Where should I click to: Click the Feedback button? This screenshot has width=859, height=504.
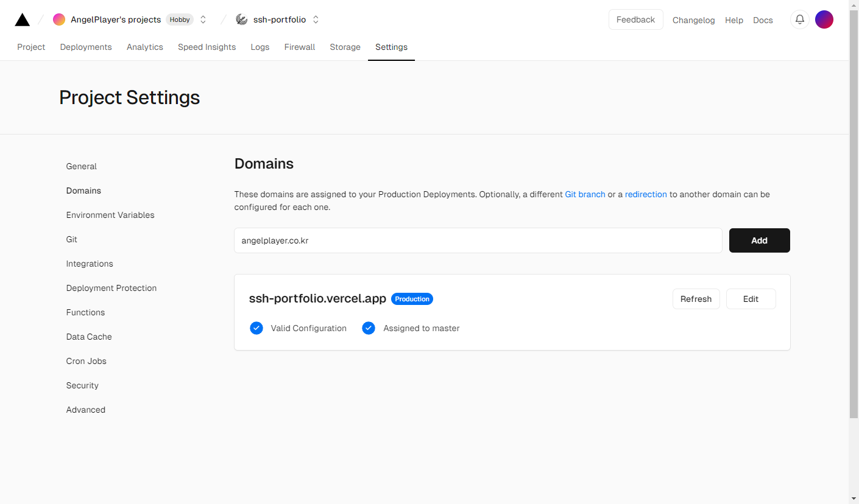[635, 19]
